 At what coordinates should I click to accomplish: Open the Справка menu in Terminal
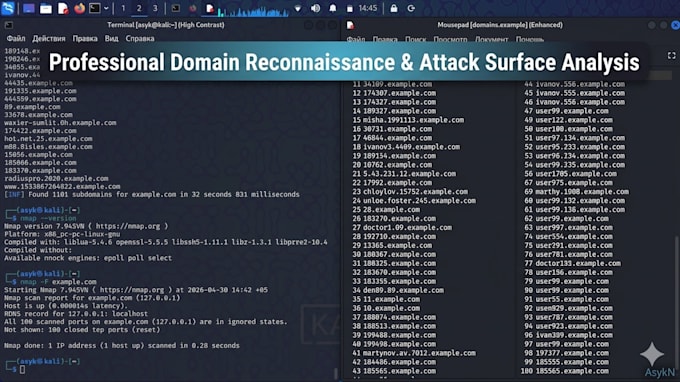point(140,39)
